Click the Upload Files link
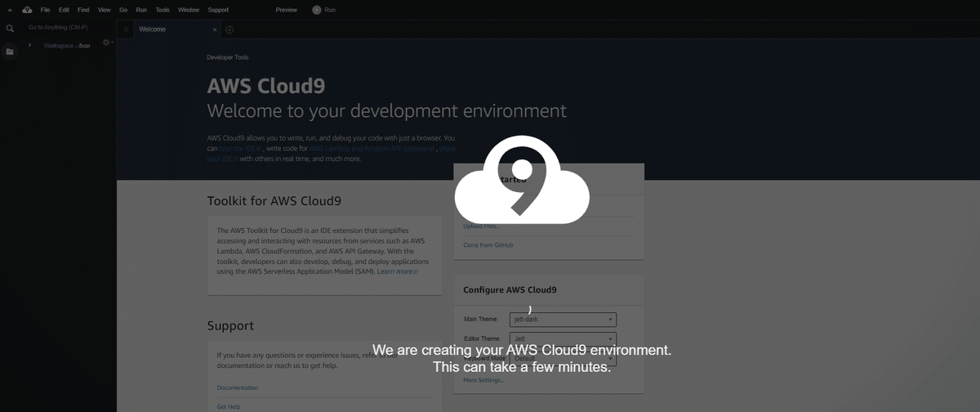Image resolution: width=980 pixels, height=412 pixels. coord(482,226)
